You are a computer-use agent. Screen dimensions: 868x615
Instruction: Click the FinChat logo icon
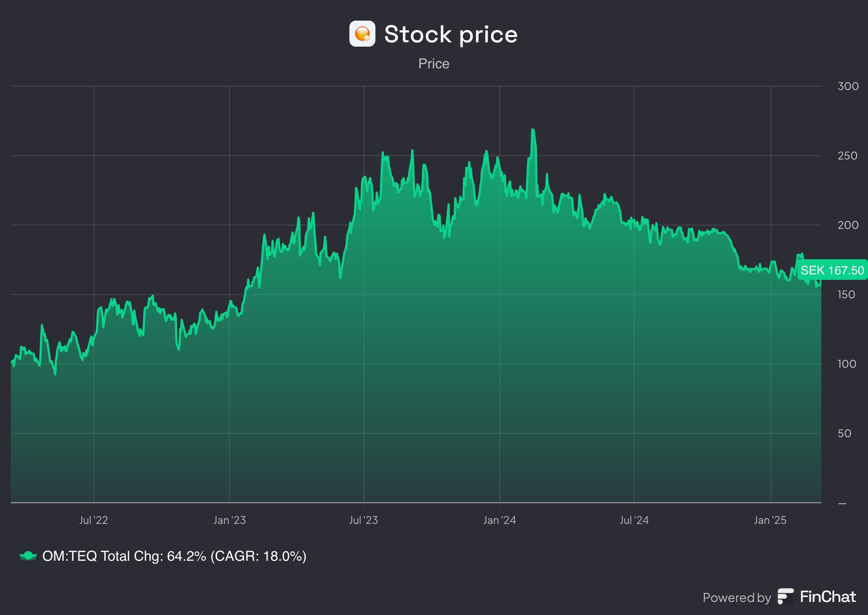point(786,597)
